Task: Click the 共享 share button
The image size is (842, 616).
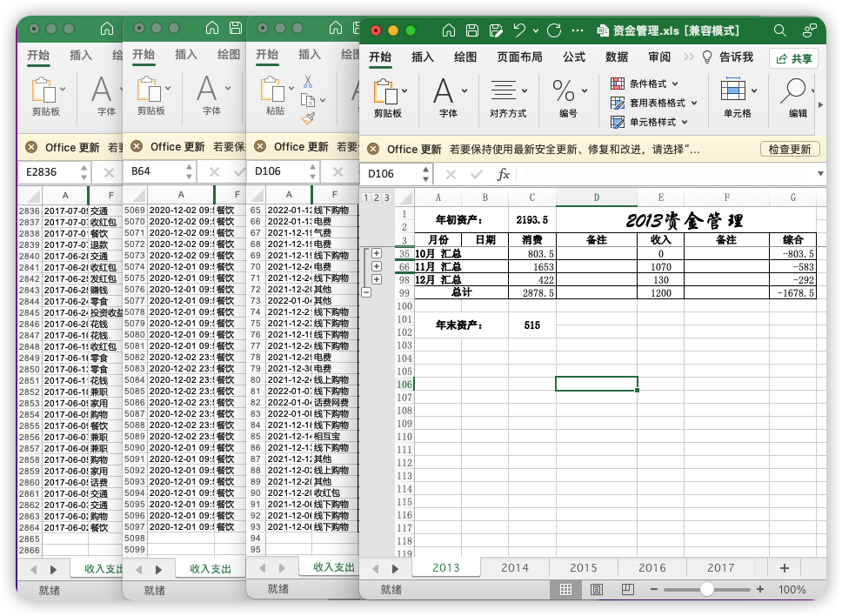Action: click(793, 58)
